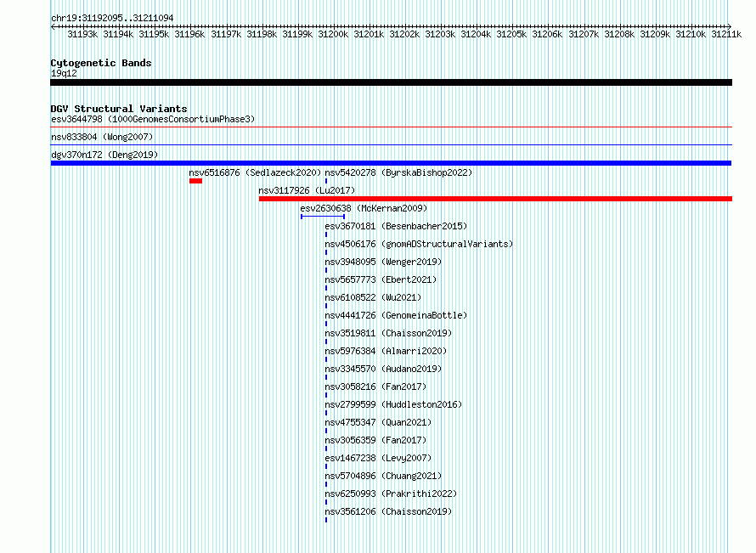
Task: Click the 31208k ruler label
Action: click(x=619, y=34)
